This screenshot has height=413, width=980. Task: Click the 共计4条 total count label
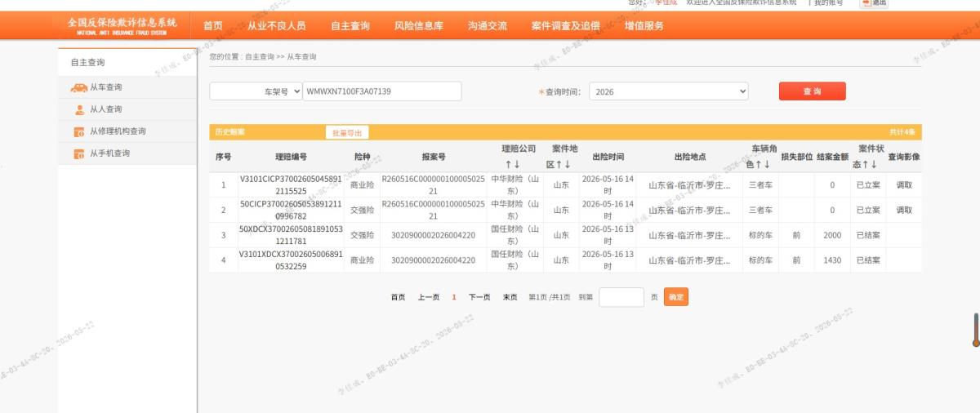902,132
